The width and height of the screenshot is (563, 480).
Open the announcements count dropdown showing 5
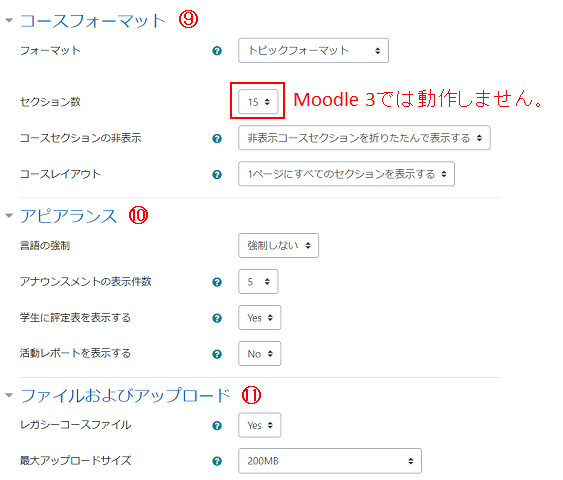point(258,281)
